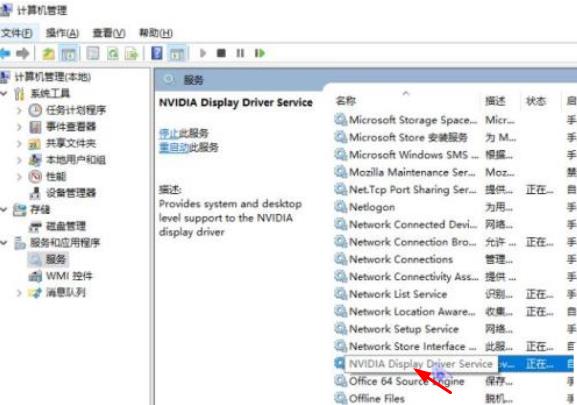Screen dimensions: 577x405
Task: Select 磁盘管理 in the tree
Action: (x=66, y=226)
